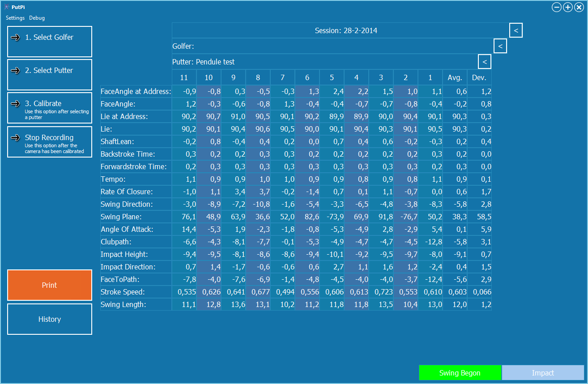Click the green Swing Begon indicator
This screenshot has height=384, width=588.
tap(460, 373)
